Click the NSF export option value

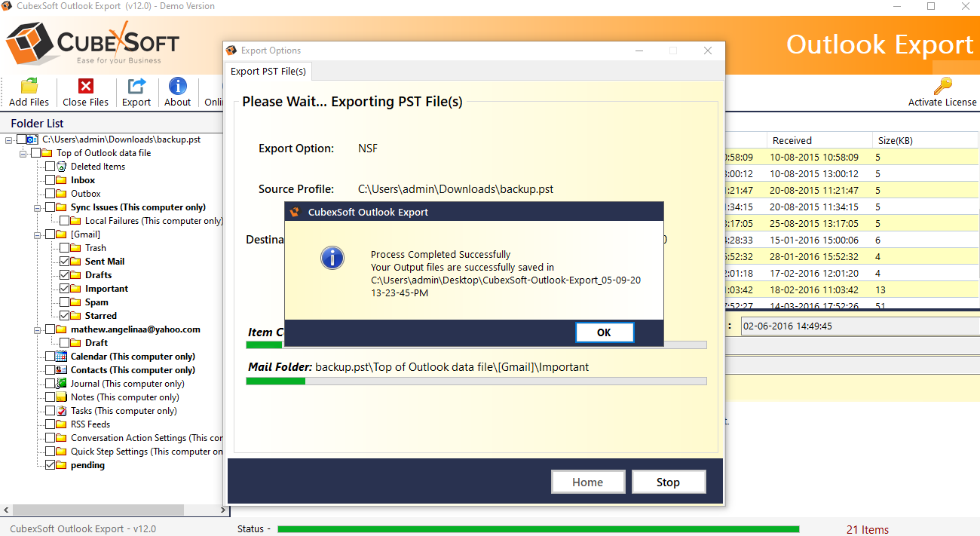(368, 149)
